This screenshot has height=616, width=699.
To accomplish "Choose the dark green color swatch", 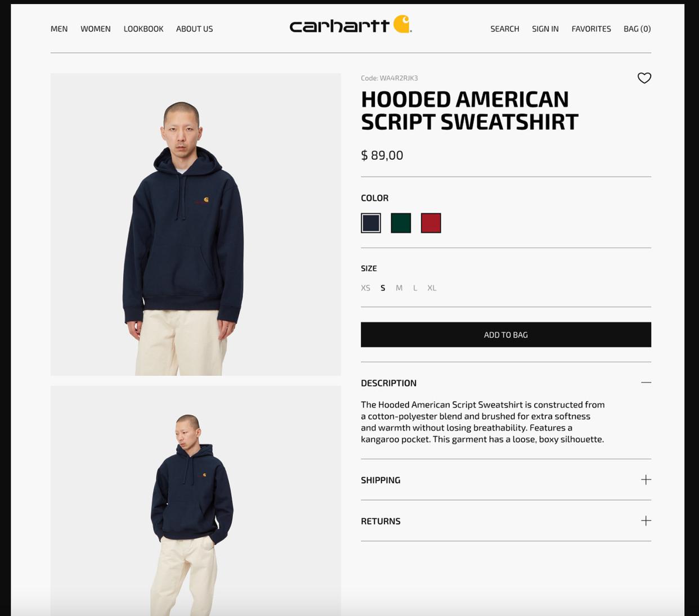I will [401, 223].
